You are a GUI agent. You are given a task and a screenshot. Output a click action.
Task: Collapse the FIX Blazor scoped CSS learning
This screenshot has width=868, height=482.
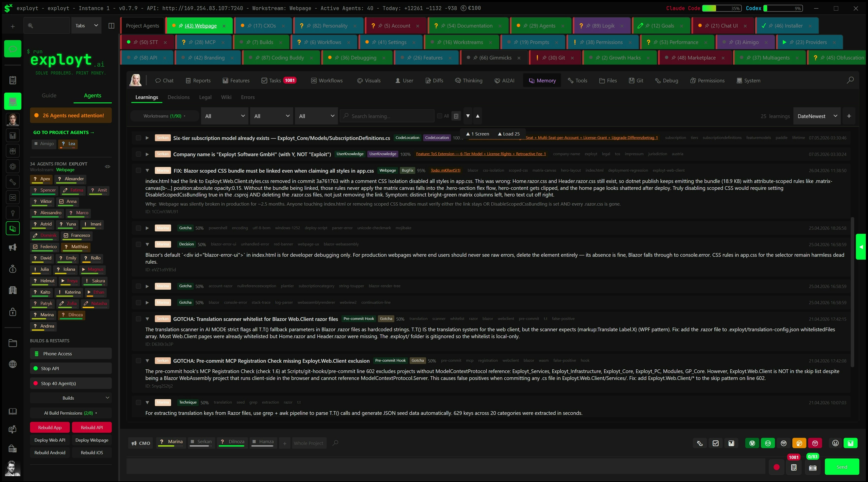click(147, 171)
